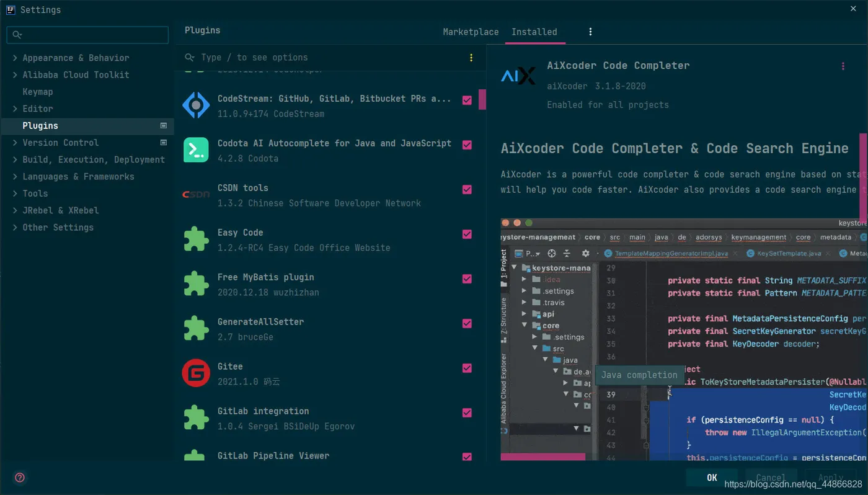Expand Languages & Frameworks section
The height and width of the screenshot is (495, 868).
(x=15, y=176)
